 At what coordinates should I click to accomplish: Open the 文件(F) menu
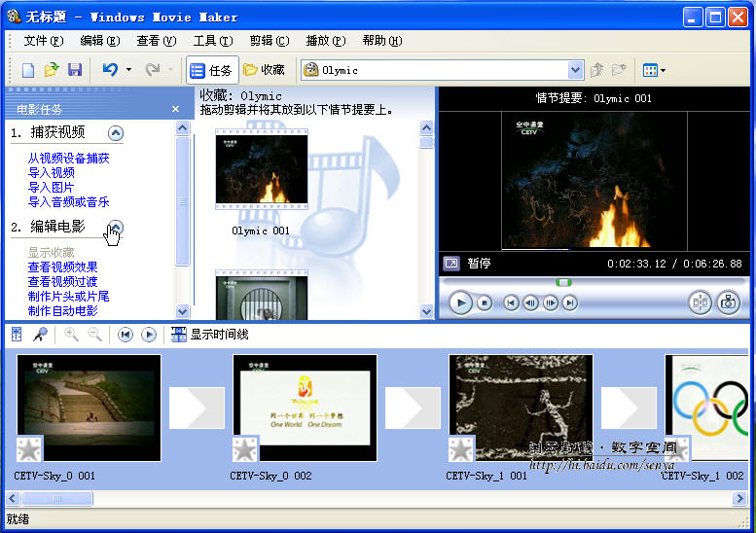(x=44, y=41)
